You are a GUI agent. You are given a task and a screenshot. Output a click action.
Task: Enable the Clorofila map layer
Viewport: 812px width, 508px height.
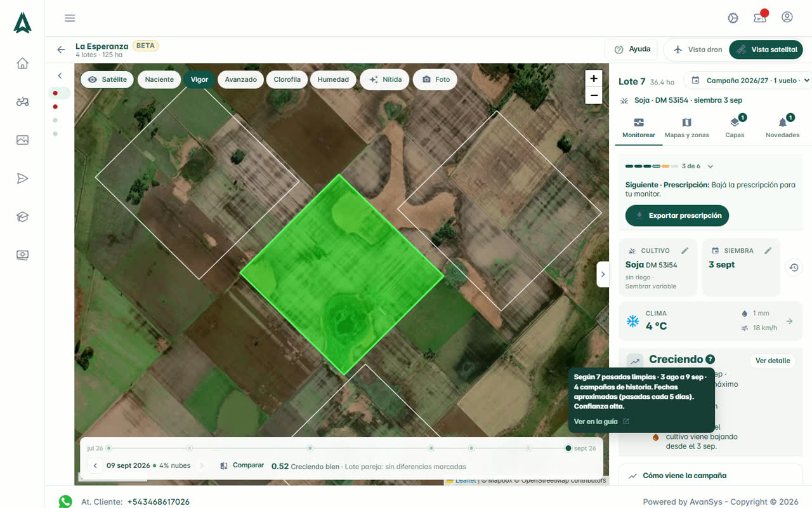pos(287,79)
